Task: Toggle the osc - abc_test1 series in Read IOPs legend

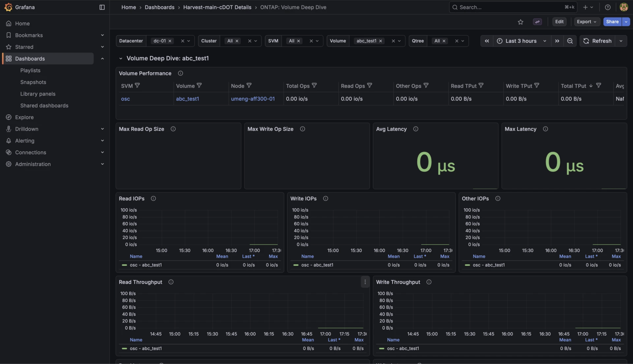Action: click(146, 265)
